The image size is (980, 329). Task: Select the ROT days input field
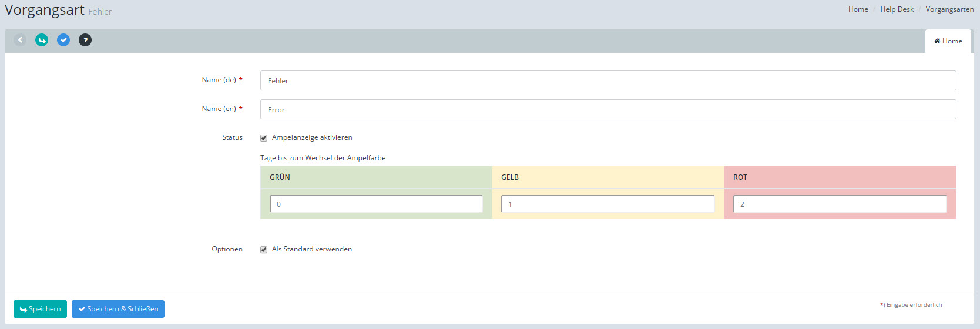[840, 204]
